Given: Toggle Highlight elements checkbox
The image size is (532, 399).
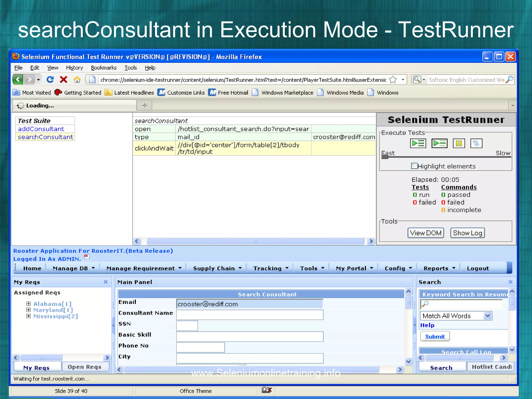Looking at the screenshot, I should 414,166.
